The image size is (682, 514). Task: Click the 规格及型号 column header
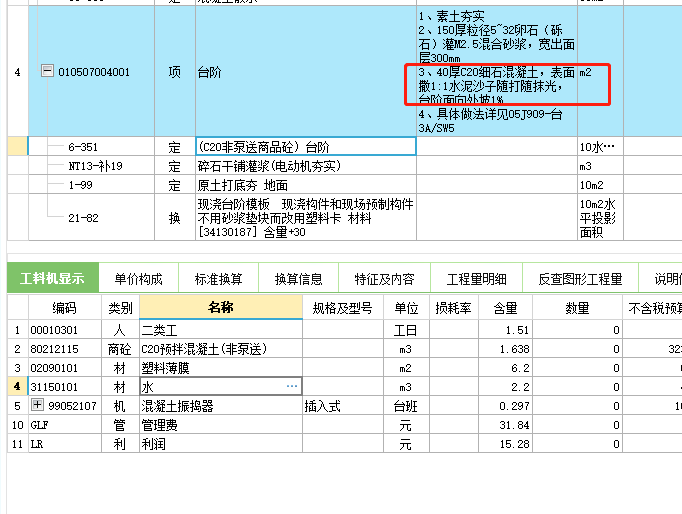coord(343,308)
